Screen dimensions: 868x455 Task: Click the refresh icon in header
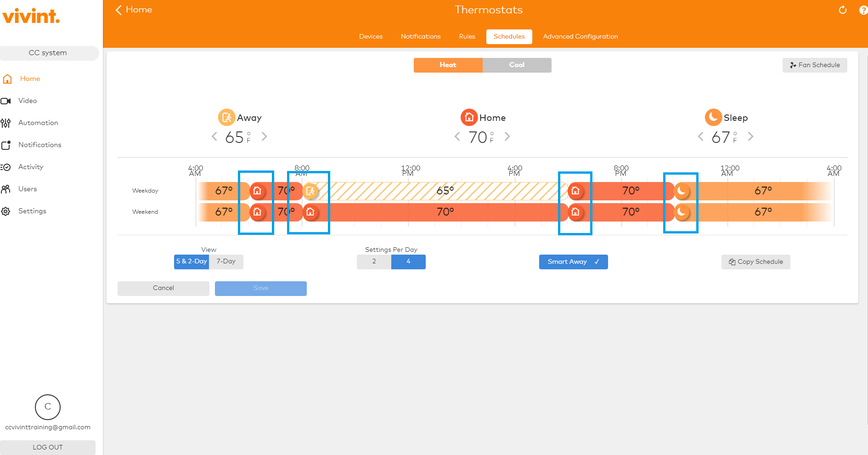(842, 10)
